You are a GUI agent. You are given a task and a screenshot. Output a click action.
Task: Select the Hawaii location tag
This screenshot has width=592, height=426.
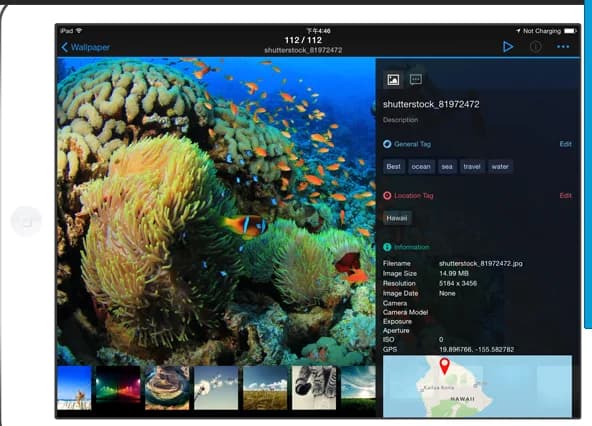click(x=397, y=218)
